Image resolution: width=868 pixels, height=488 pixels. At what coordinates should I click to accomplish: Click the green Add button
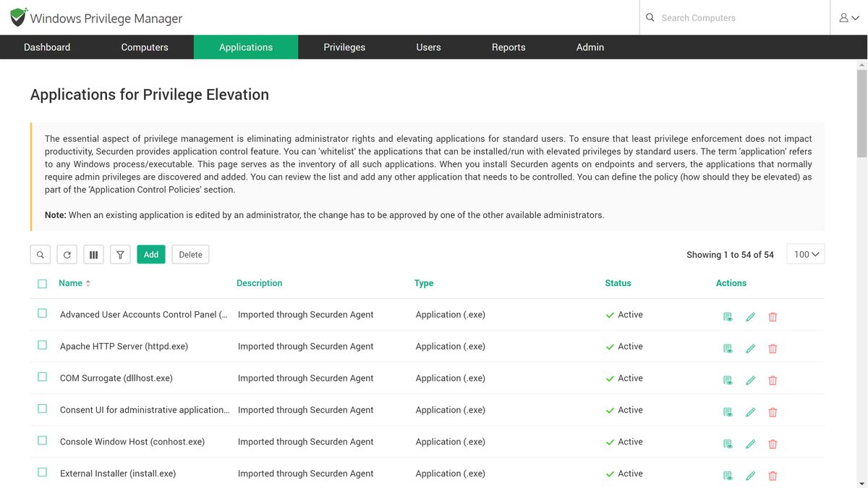[150, 254]
